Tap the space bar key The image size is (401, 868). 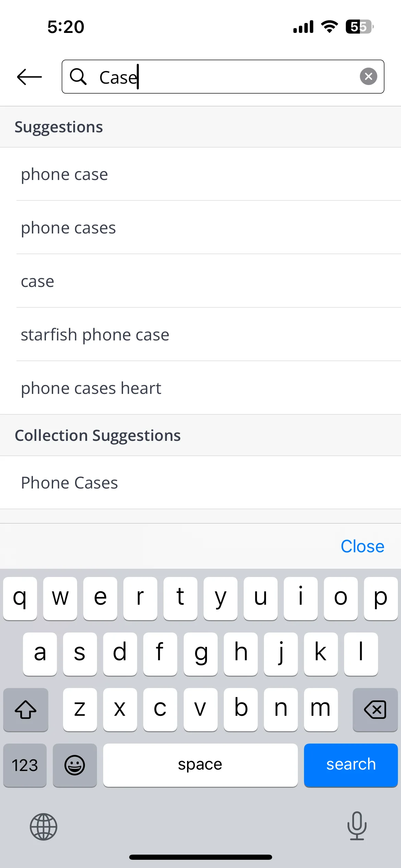pyautogui.click(x=200, y=765)
